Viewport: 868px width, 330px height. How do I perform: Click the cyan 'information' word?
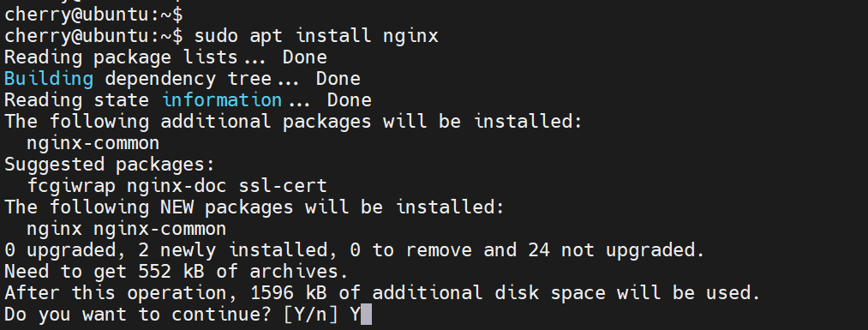pos(221,100)
